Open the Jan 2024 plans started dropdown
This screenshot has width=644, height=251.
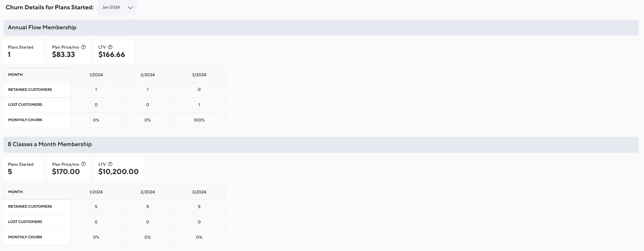tap(117, 7)
